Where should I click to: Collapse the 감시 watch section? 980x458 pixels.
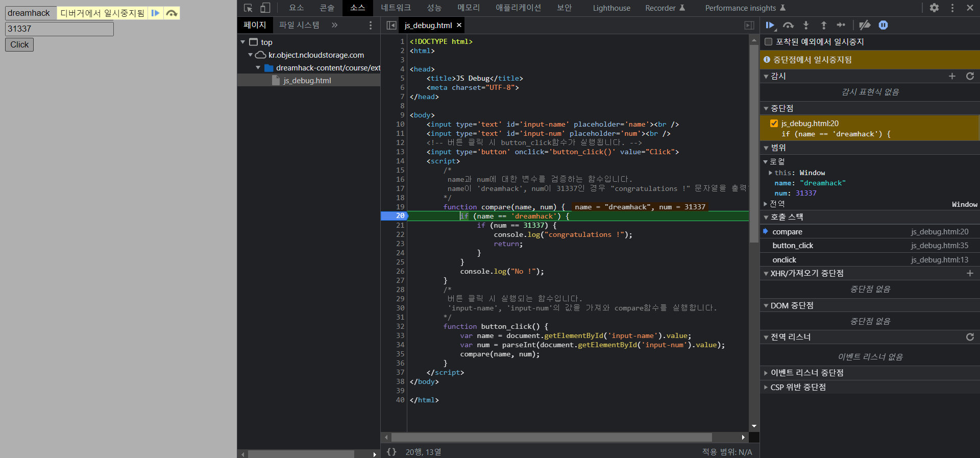point(766,76)
